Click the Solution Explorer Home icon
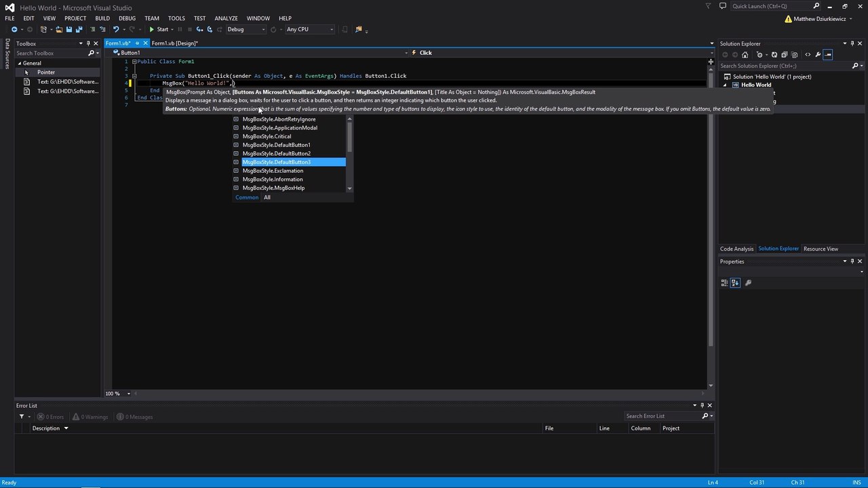The image size is (868, 488). (745, 55)
